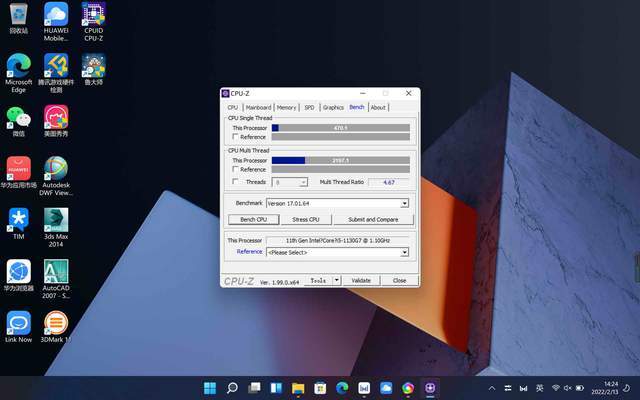Switch to the CPU tab
640x400 pixels.
(233, 107)
